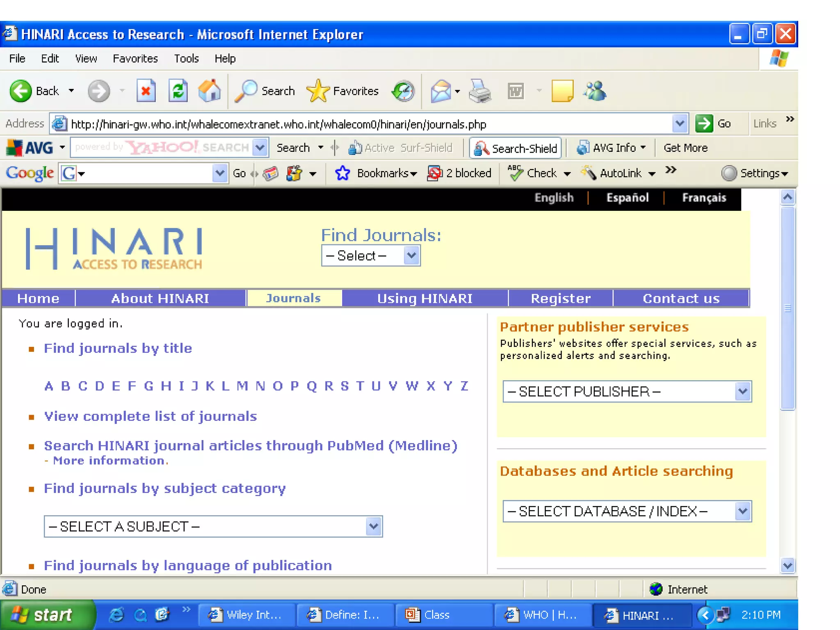The image size is (840, 630).
Task: Toggle the 2 blocked popup blocker
Action: pos(459,173)
